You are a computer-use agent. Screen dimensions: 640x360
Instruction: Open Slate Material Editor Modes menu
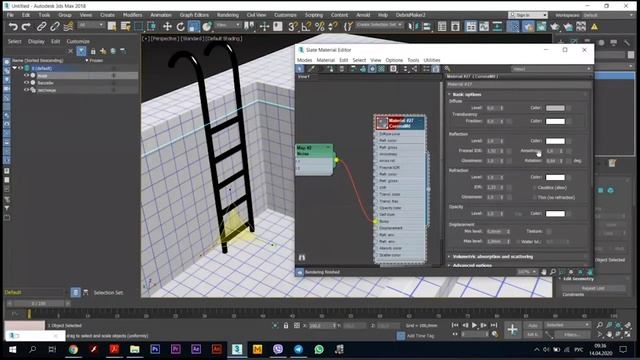(304, 60)
